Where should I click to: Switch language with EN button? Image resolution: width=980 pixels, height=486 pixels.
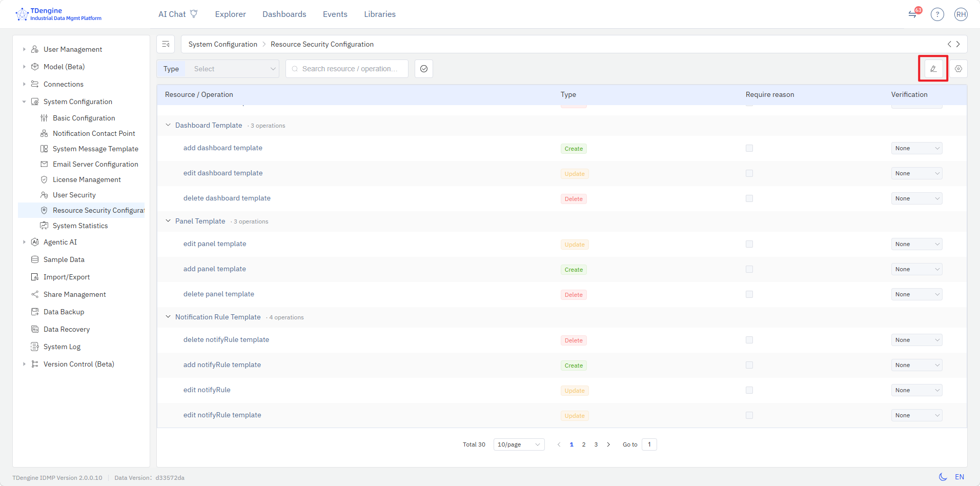pos(959,477)
